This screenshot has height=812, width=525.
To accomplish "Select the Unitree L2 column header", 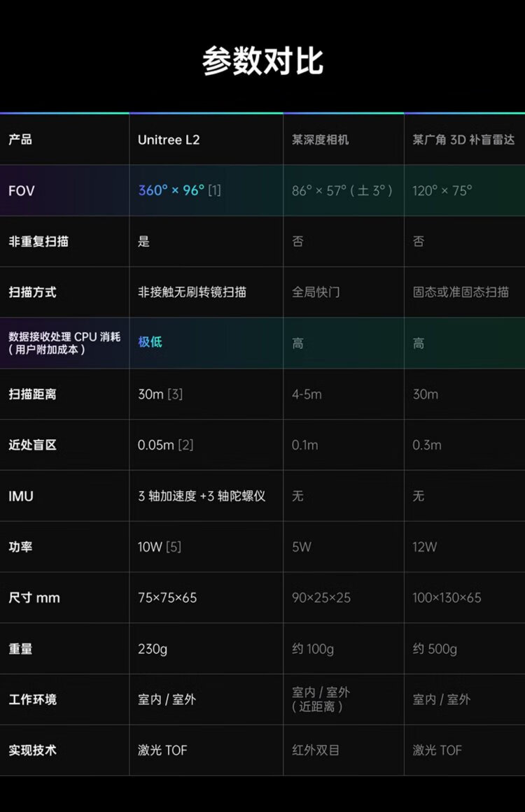I will tap(169, 140).
